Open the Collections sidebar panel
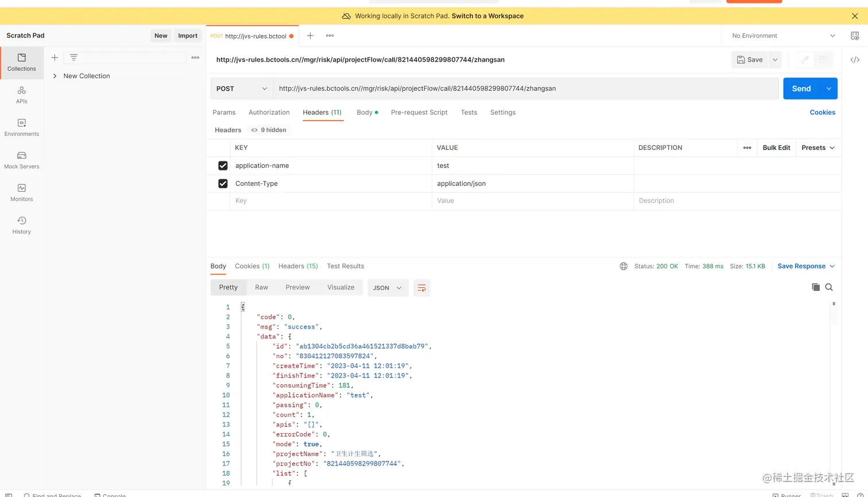This screenshot has width=868, height=497. 22,62
